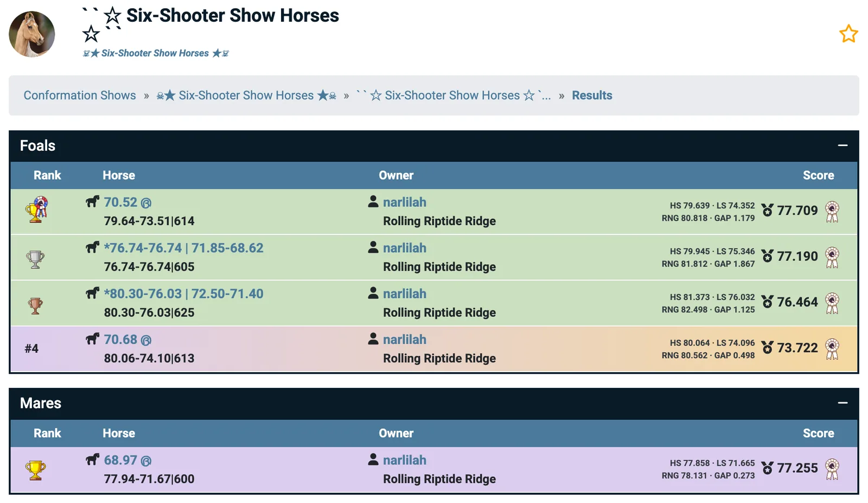Click the rosette ribbon next to score 77.255
This screenshot has width=868, height=503.
832,469
